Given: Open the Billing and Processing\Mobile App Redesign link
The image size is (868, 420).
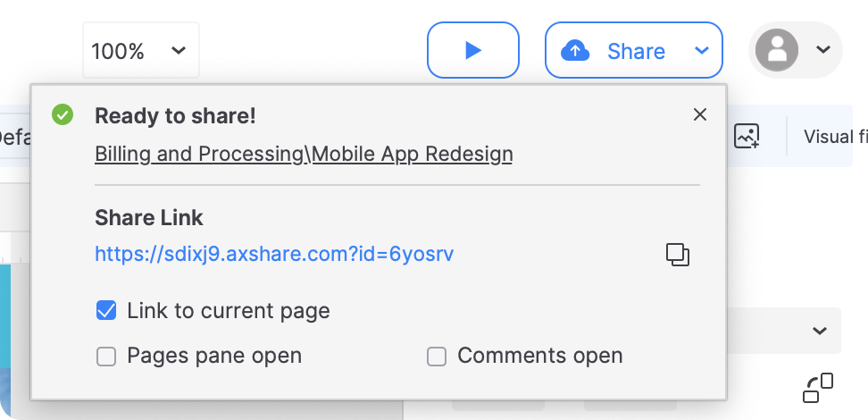Looking at the screenshot, I should tap(304, 154).
